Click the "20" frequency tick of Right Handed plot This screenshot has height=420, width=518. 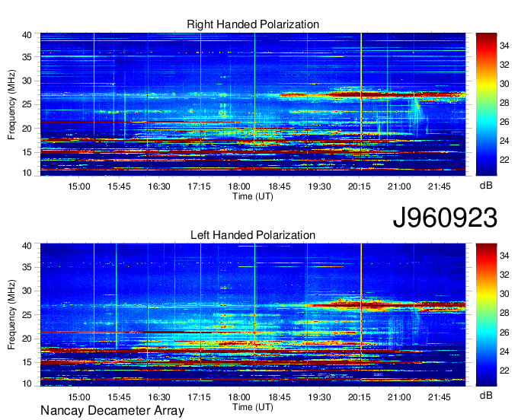point(27,129)
